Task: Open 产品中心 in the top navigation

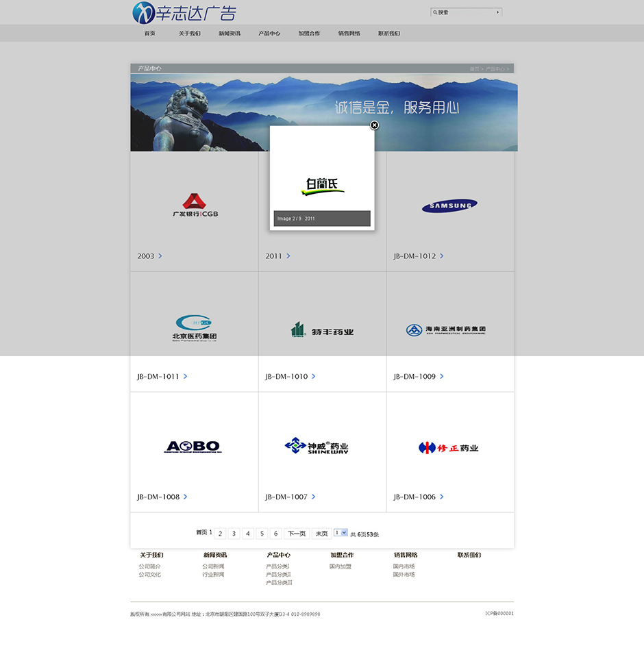Action: coord(269,34)
